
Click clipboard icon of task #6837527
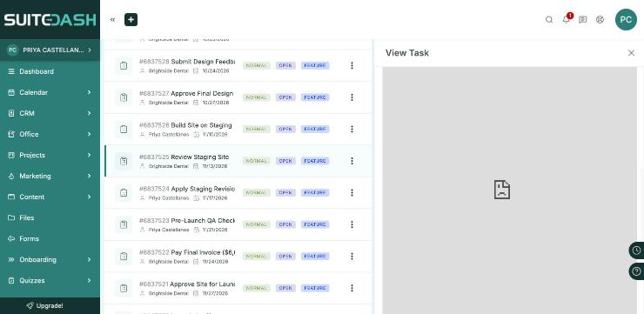point(124,97)
